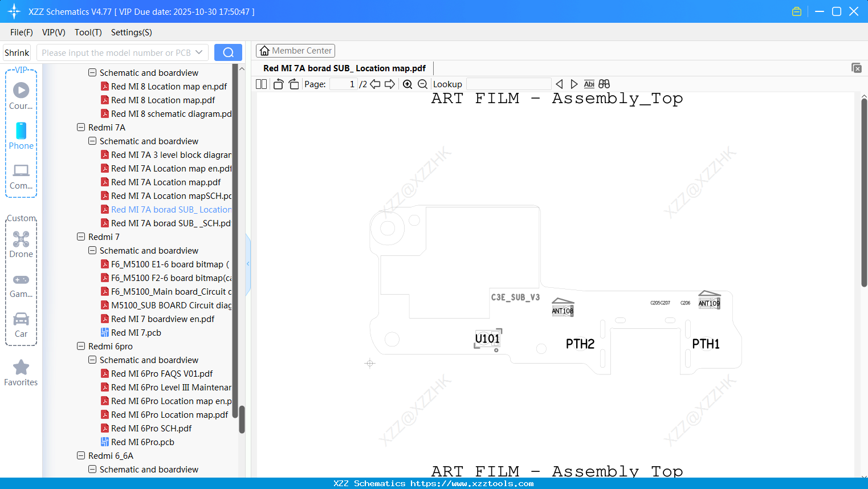This screenshot has width=868, height=489.
Task: Open the Tool(T) menu
Action: click(x=88, y=32)
